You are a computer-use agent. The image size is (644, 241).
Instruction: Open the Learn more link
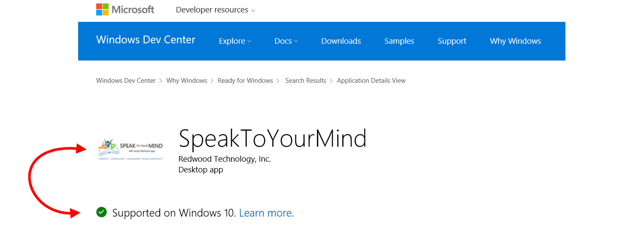click(x=267, y=213)
